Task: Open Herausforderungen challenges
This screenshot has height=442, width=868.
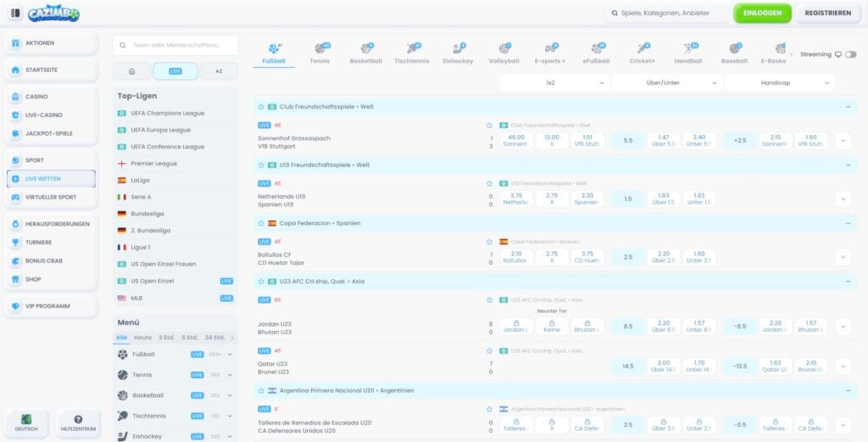Action: 51,224
